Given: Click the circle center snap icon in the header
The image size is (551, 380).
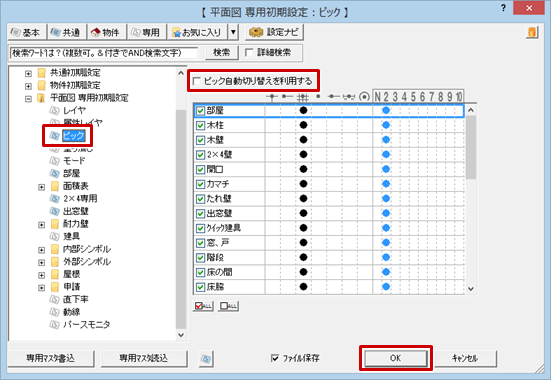Looking at the screenshot, I should [365, 97].
